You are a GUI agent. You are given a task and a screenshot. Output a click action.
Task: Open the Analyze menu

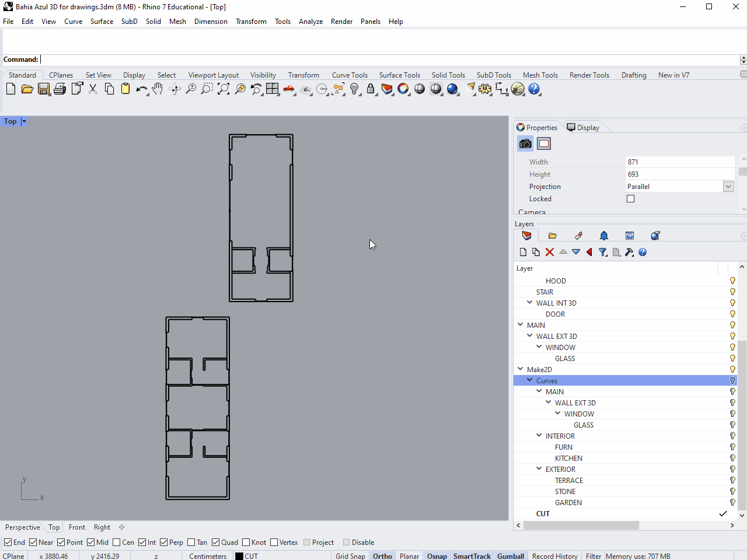[310, 22]
